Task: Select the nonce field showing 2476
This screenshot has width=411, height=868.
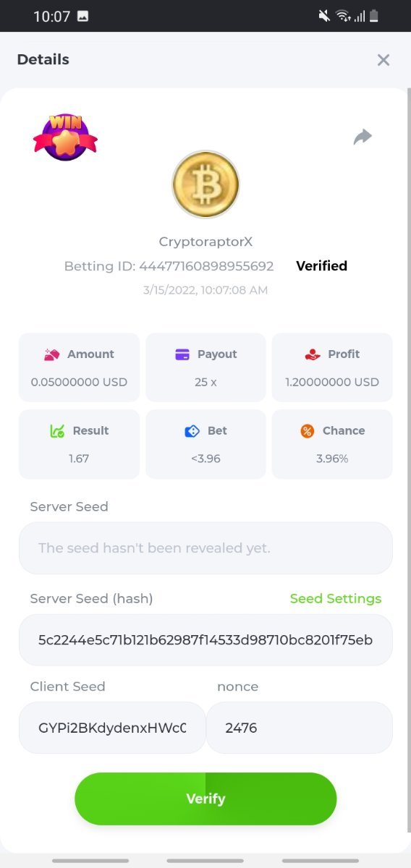Action: [x=300, y=728]
